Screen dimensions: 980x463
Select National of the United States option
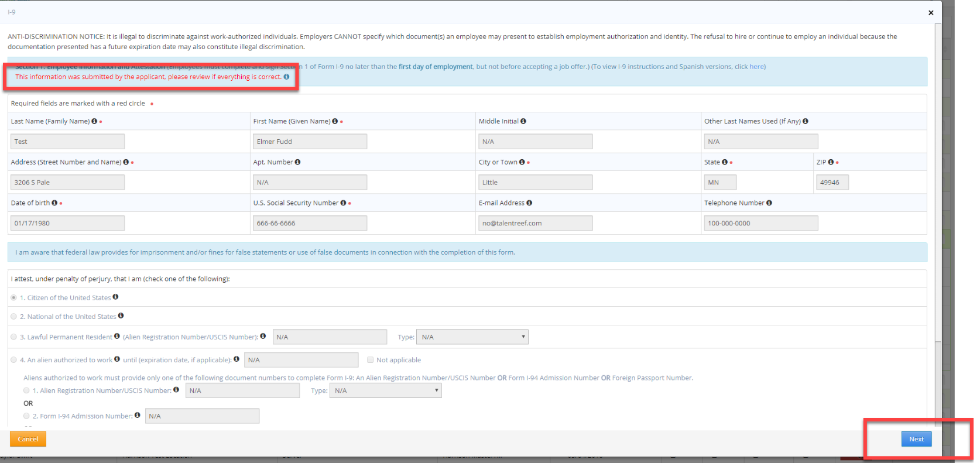[14, 317]
